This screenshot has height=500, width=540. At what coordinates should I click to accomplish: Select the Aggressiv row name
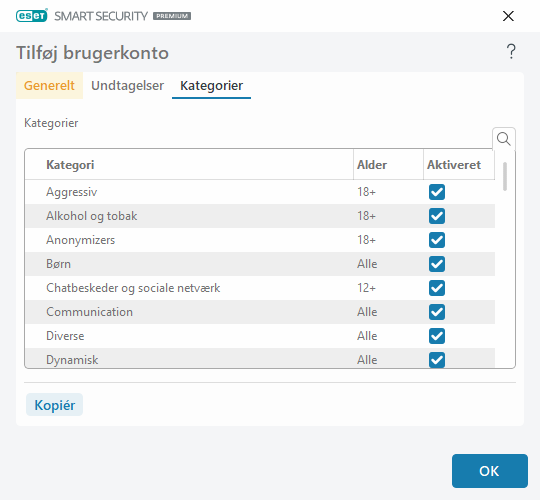pos(72,192)
